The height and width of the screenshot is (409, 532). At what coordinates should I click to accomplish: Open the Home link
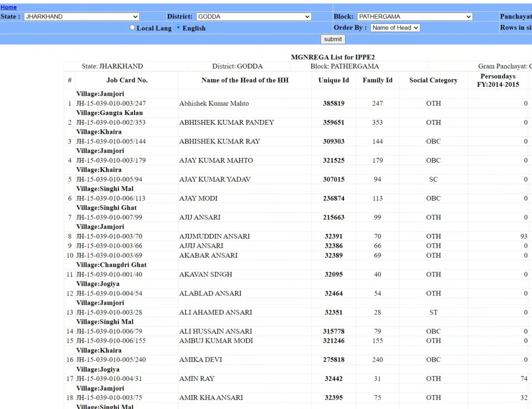point(8,7)
